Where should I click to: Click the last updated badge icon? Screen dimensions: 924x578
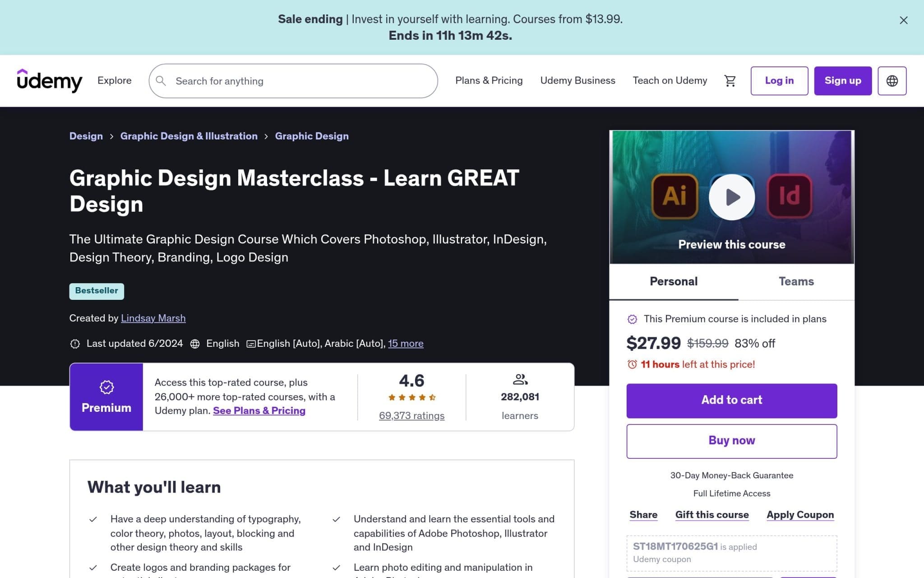75,344
